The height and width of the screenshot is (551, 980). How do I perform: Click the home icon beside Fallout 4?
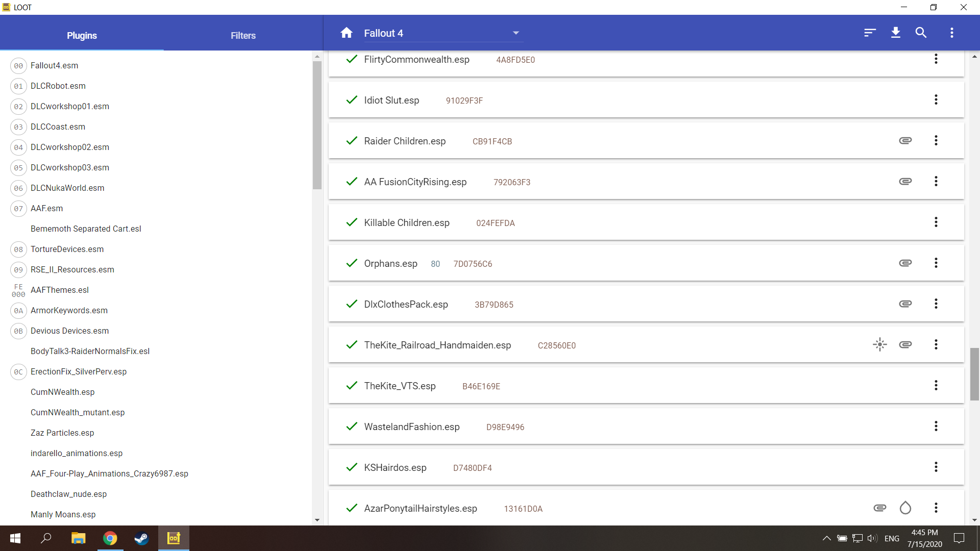click(347, 33)
